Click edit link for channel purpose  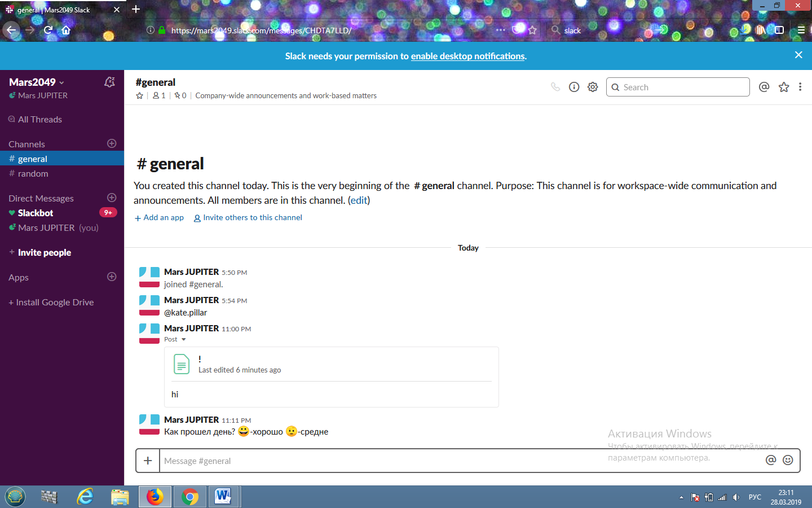[x=359, y=200]
